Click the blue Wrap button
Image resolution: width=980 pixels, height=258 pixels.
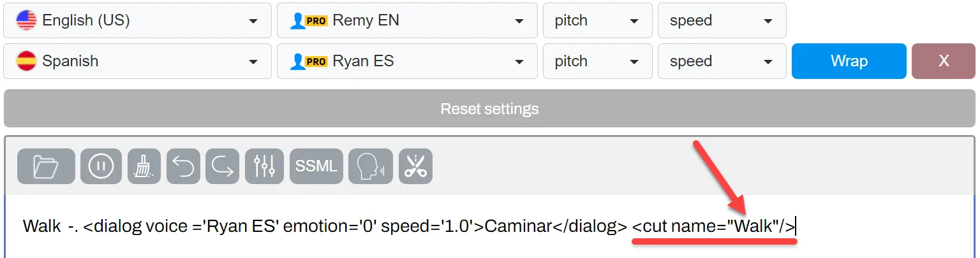tap(849, 61)
